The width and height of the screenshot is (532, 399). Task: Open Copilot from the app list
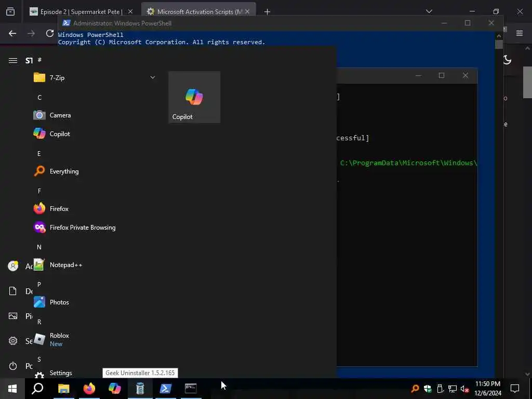[x=94, y=134]
